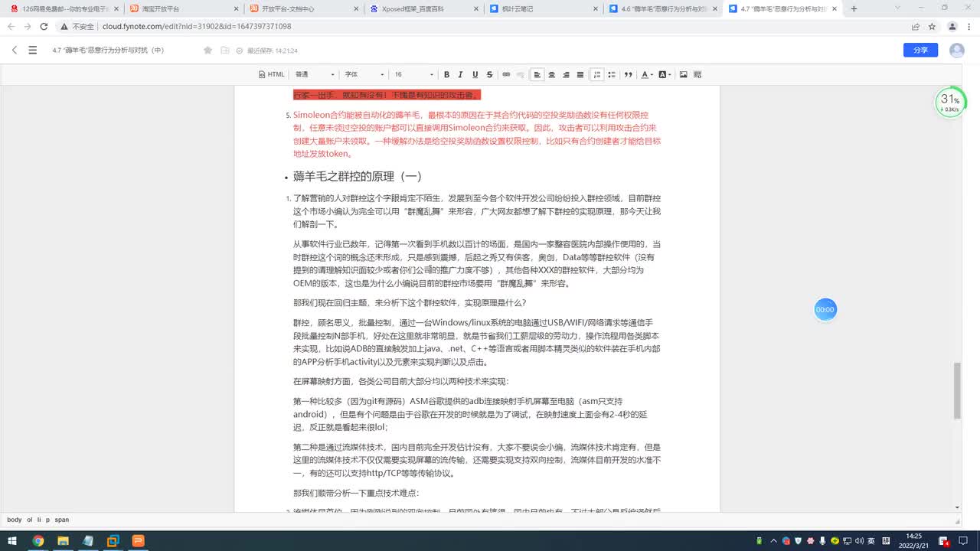The height and width of the screenshot is (551, 980).
Task: Star this note as favorite
Action: pyautogui.click(x=207, y=50)
